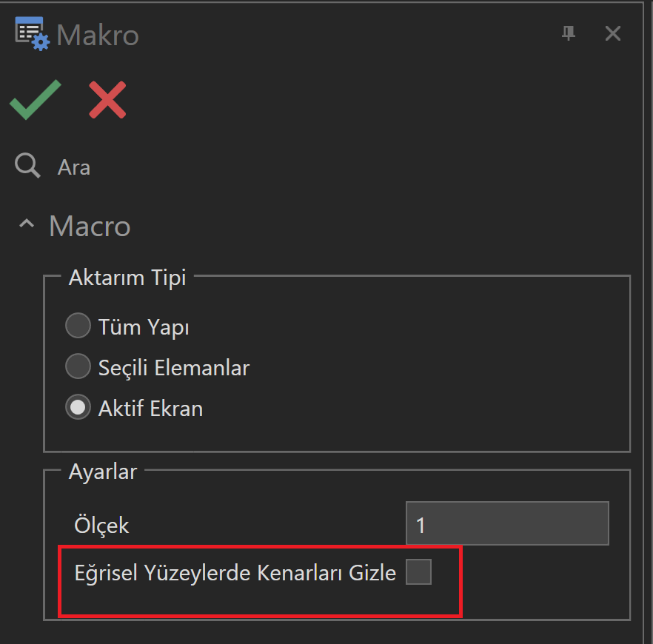653x644 pixels.
Task: Click the Ölçek label
Action: (x=102, y=526)
